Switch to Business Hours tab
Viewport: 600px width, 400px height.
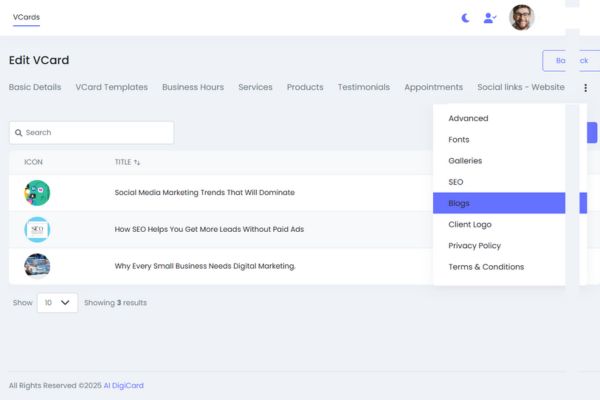point(193,87)
